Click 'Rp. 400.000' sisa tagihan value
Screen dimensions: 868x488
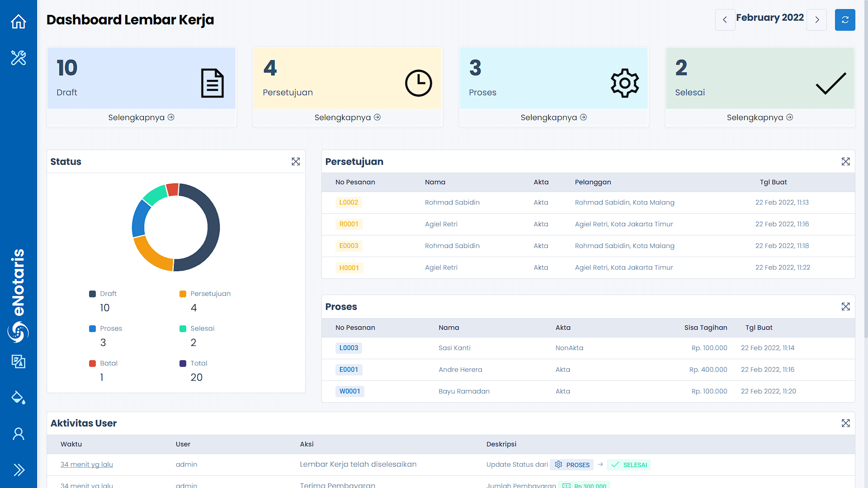[x=708, y=370]
